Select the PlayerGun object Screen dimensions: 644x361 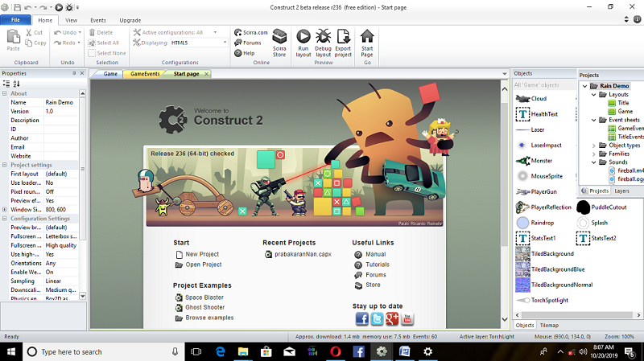pyautogui.click(x=536, y=191)
